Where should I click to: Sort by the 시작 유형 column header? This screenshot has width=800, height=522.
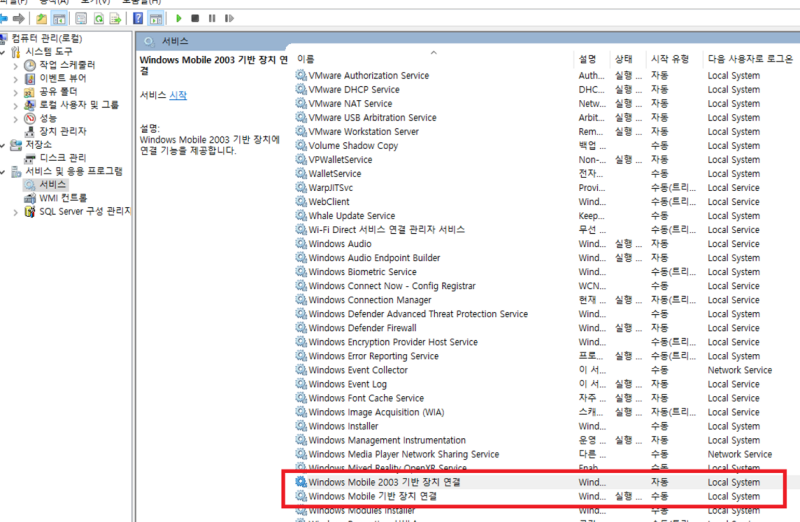(670, 59)
